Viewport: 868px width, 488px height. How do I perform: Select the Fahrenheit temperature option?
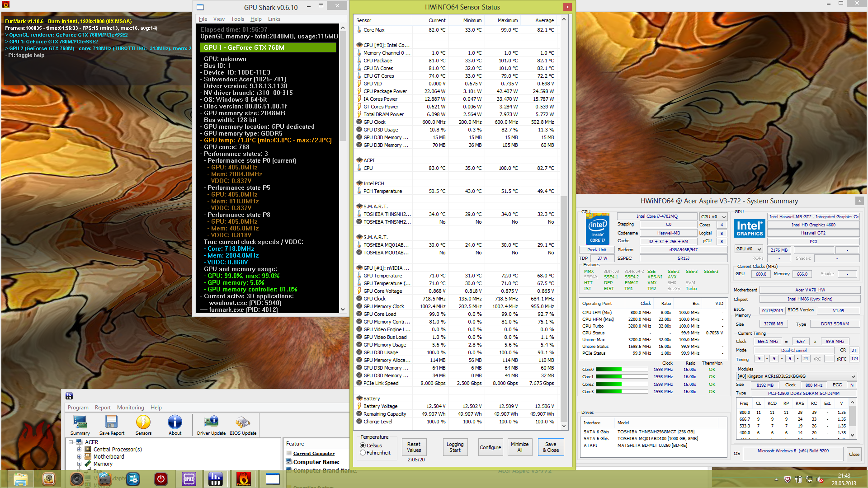[x=363, y=453]
